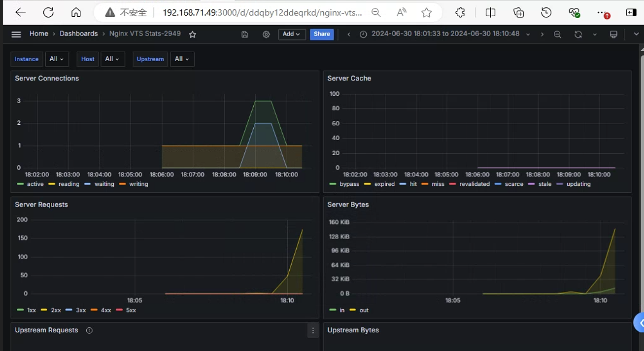Open the Upstream variable dropdown

[182, 59]
